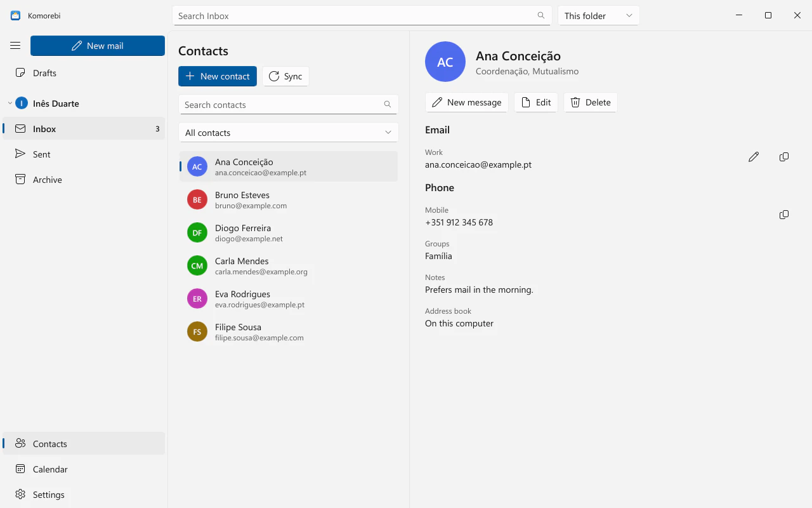Click Eva Rodrigues' ER avatar
The width and height of the screenshot is (812, 508).
[x=197, y=299]
